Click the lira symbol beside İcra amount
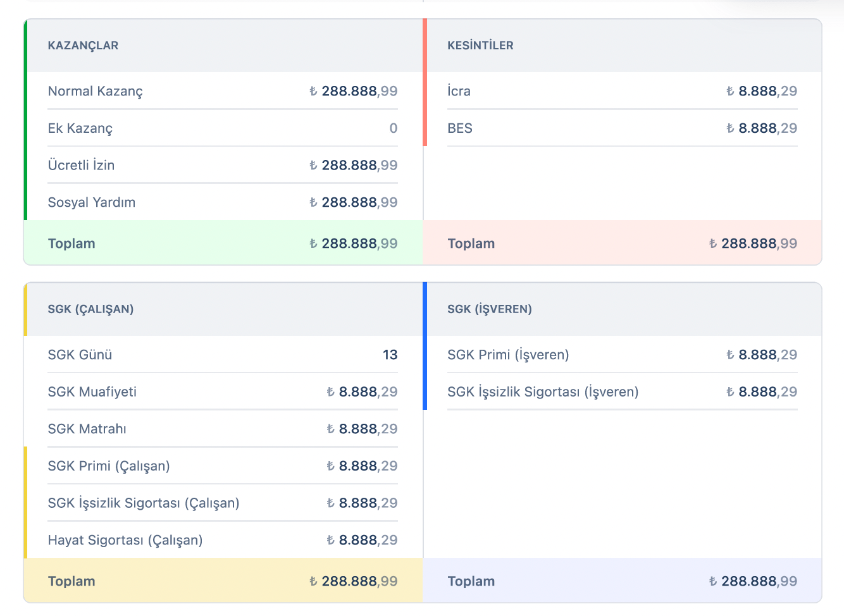This screenshot has height=616, width=844. pyautogui.click(x=730, y=91)
